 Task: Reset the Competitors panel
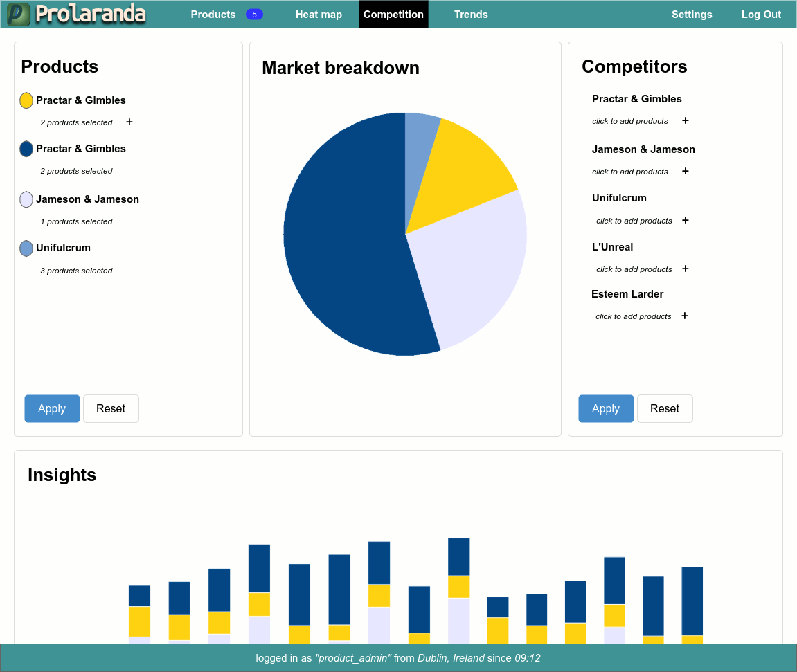(665, 408)
